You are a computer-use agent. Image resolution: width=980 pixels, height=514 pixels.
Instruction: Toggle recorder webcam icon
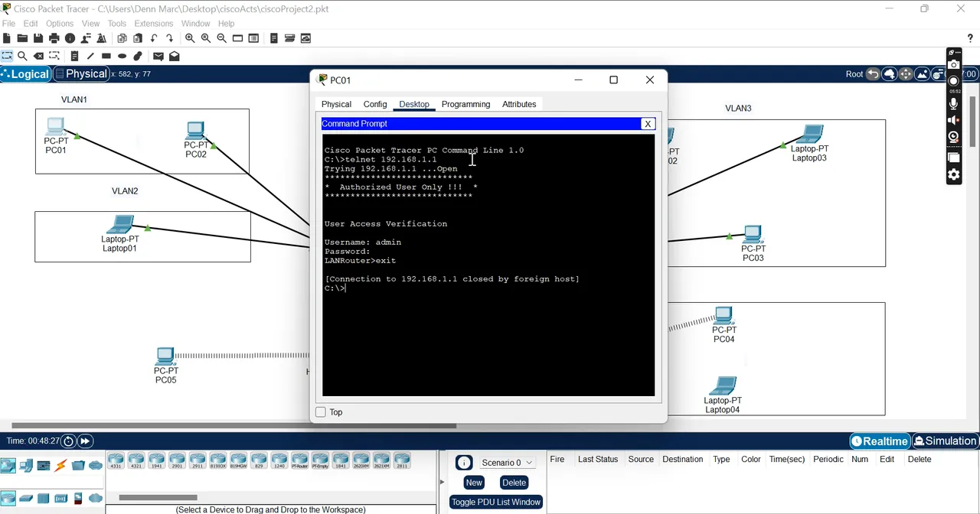pyautogui.click(x=953, y=138)
